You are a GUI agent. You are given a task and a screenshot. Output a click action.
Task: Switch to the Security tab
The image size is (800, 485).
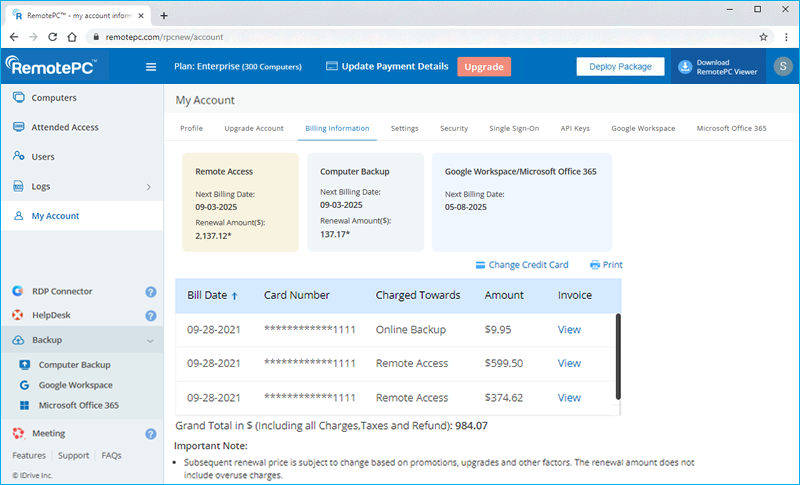pyautogui.click(x=453, y=129)
